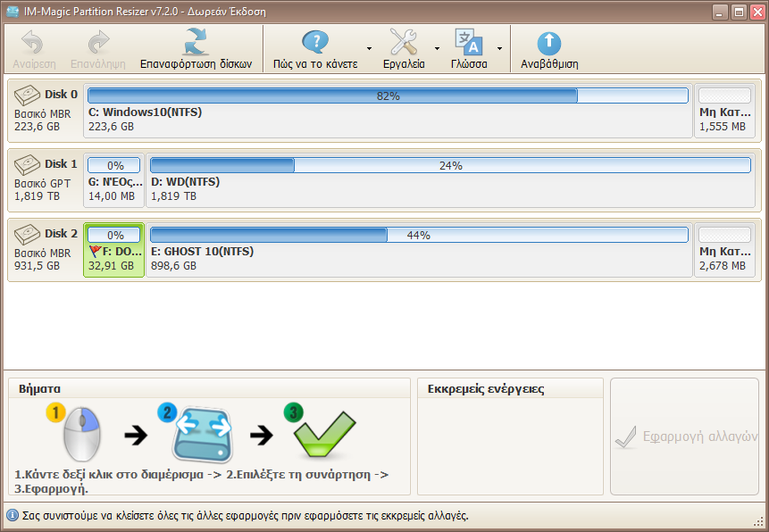Maximize the Partition Resizer window
This screenshot has height=532, width=769.
pyautogui.click(x=739, y=12)
